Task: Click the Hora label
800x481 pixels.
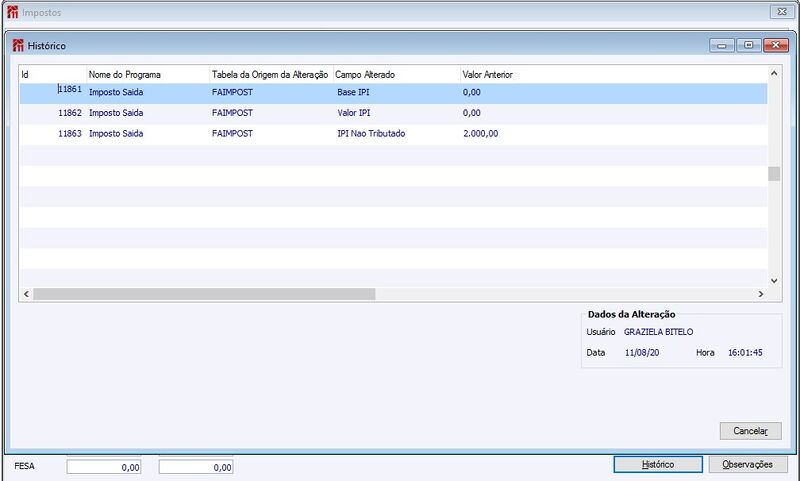Action: click(705, 352)
